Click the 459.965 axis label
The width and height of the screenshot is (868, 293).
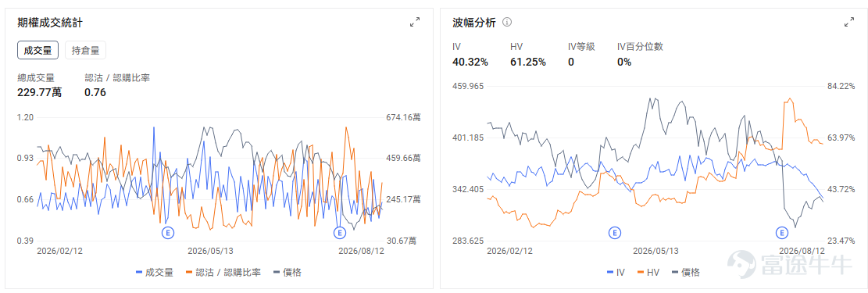click(468, 86)
